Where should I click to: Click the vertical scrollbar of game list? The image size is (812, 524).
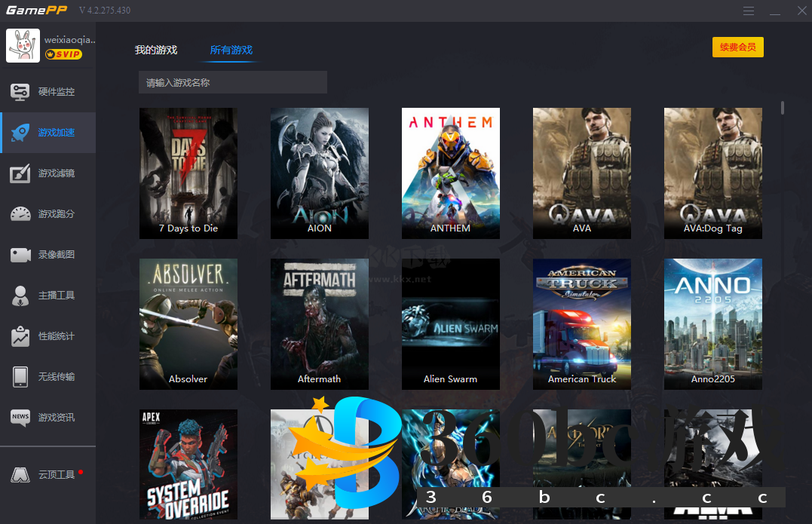783,108
